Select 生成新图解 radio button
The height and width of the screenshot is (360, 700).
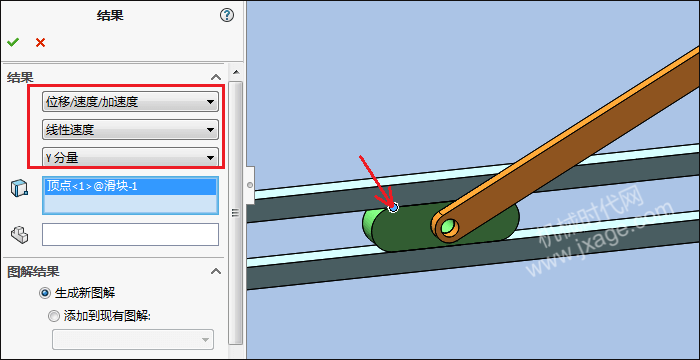point(45,293)
